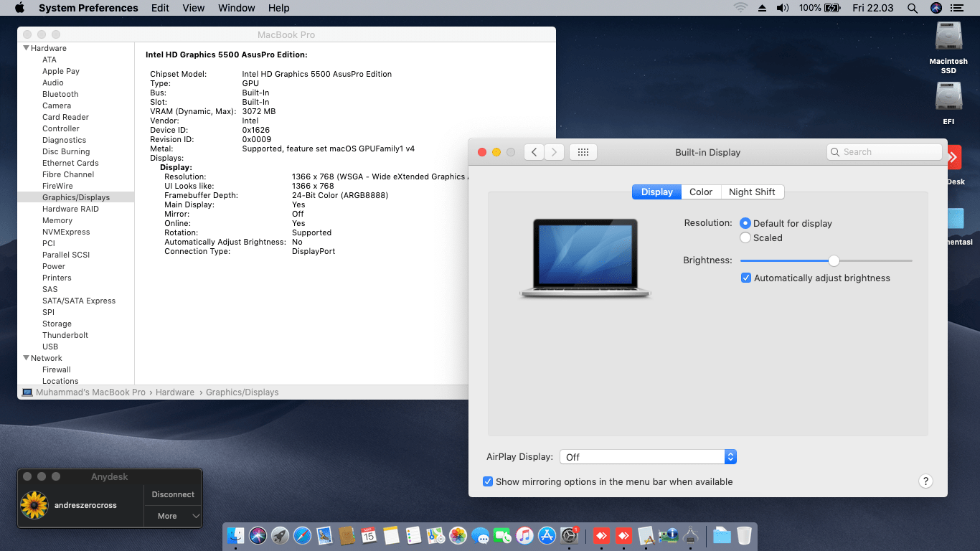Open AirPlay Display dropdown
The width and height of the screenshot is (980, 551).
[648, 457]
